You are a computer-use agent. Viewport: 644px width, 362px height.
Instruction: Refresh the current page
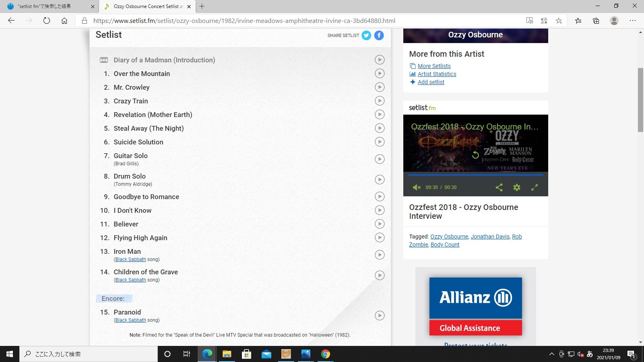click(47, 21)
